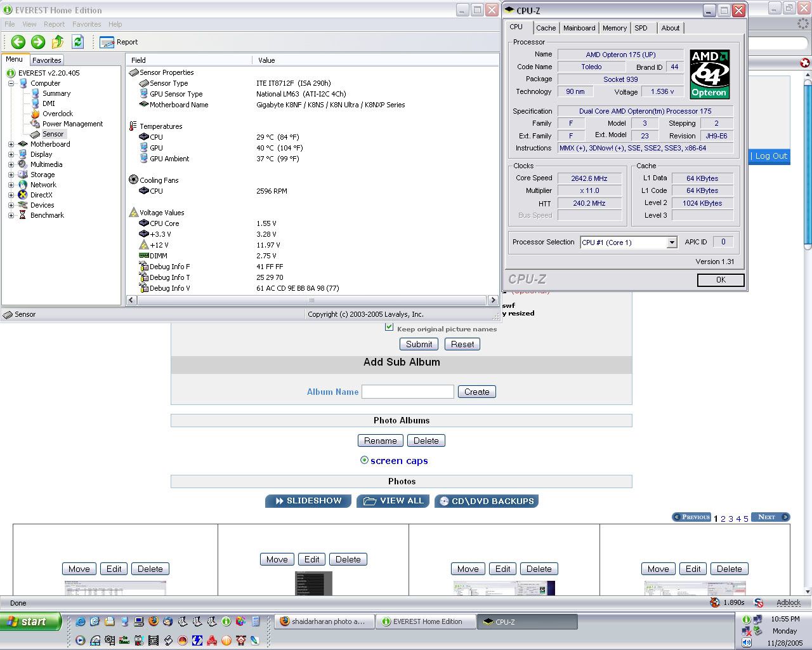The image size is (812, 650).
Task: Click the Reset button
Action: tap(462, 344)
